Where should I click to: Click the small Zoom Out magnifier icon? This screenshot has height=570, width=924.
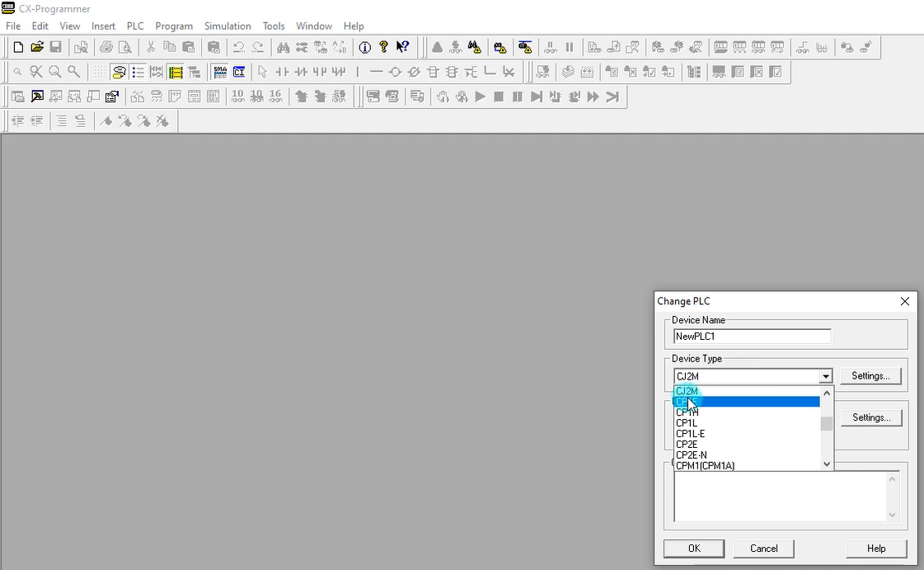coord(17,72)
